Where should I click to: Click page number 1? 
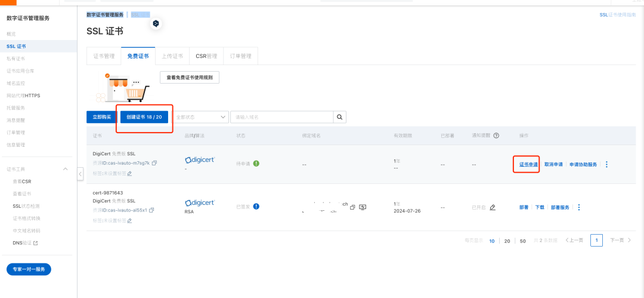(x=596, y=241)
